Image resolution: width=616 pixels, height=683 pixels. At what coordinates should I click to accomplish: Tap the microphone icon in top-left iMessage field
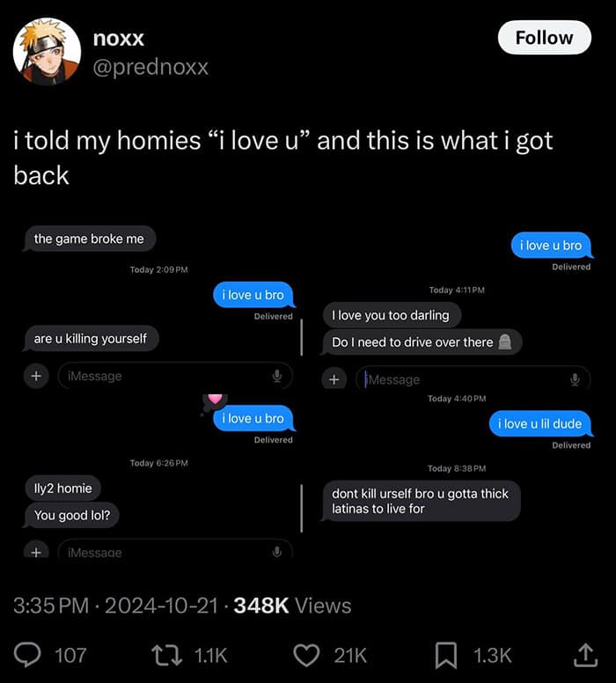tap(277, 376)
